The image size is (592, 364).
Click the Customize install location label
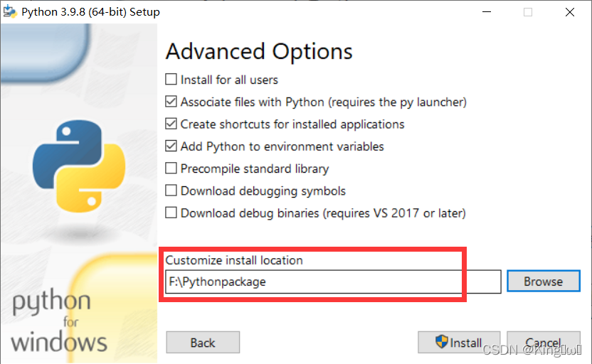click(234, 260)
